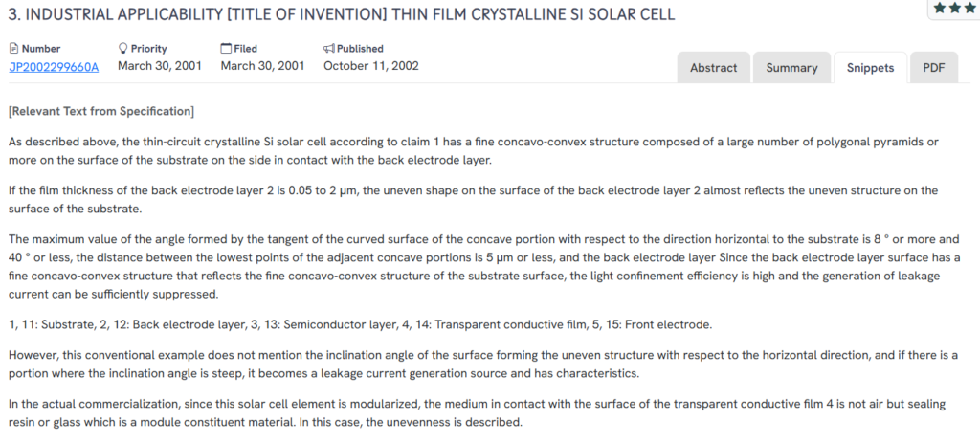Switch to the Abstract tab
Image resolution: width=980 pixels, height=443 pixels.
pyautogui.click(x=713, y=68)
